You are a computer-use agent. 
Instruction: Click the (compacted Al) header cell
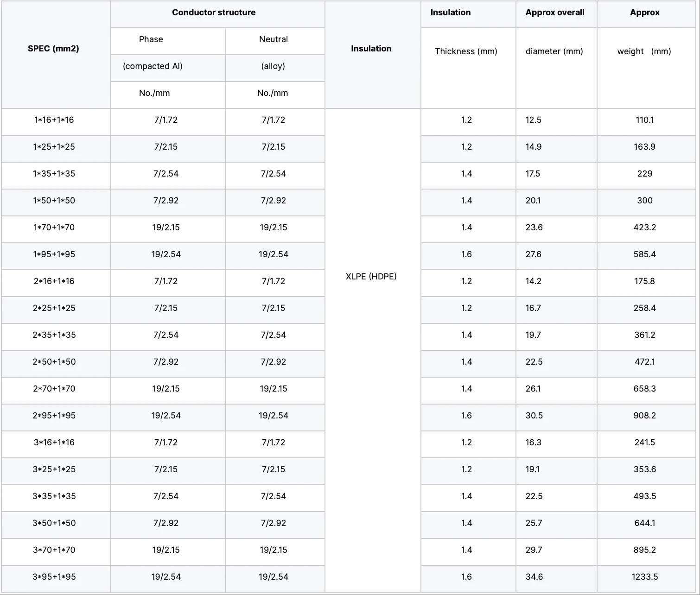[x=153, y=66]
